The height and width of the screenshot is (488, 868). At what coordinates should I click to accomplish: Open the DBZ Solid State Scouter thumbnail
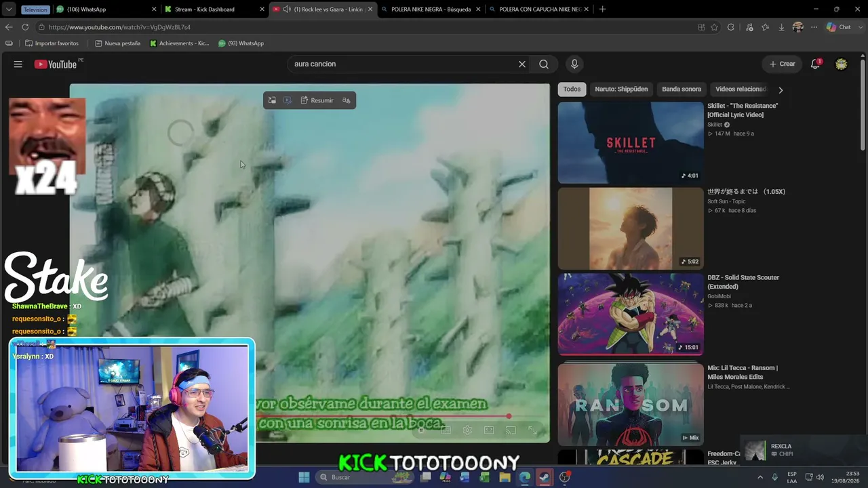(631, 314)
